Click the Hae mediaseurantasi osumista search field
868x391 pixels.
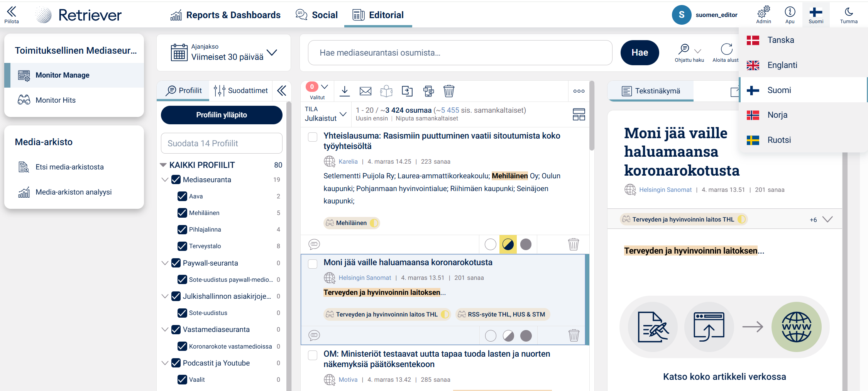(460, 52)
